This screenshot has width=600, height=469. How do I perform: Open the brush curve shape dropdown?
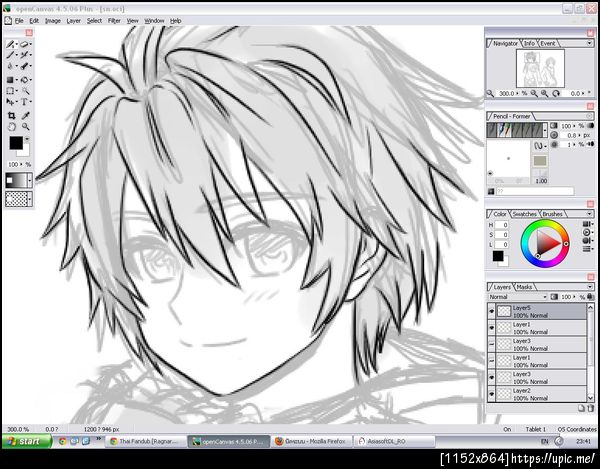540,146
